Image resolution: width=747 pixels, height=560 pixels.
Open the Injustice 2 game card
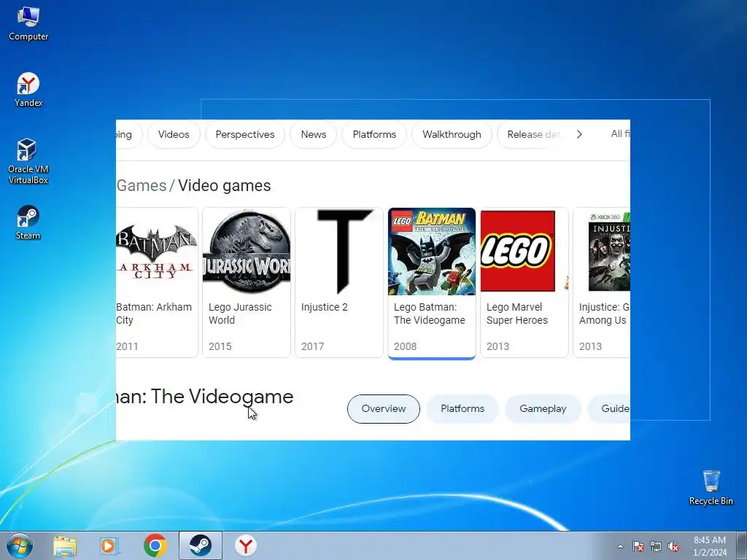coord(338,282)
